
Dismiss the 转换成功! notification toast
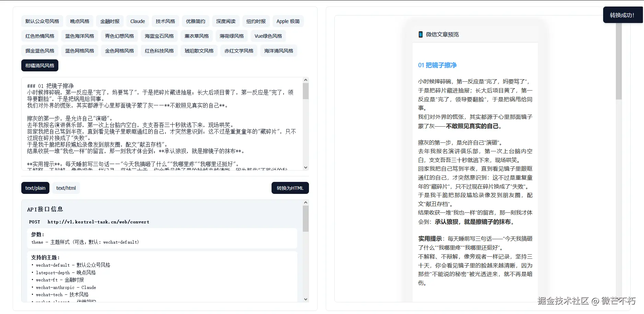pyautogui.click(x=622, y=15)
